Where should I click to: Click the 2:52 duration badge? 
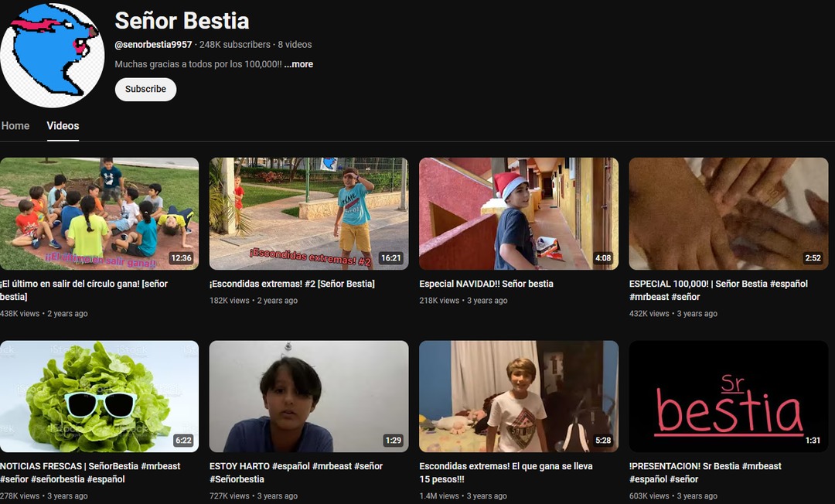tap(813, 258)
